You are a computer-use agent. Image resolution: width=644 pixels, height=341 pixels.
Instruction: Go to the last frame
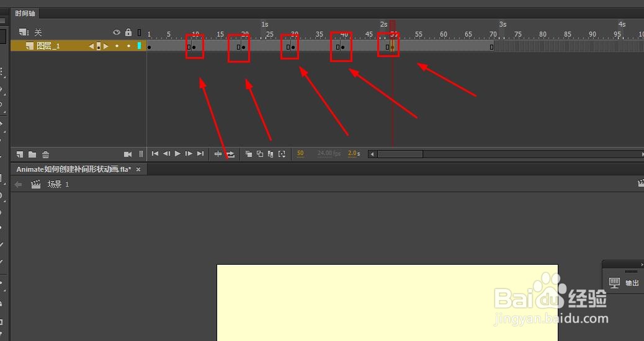pyautogui.click(x=200, y=154)
